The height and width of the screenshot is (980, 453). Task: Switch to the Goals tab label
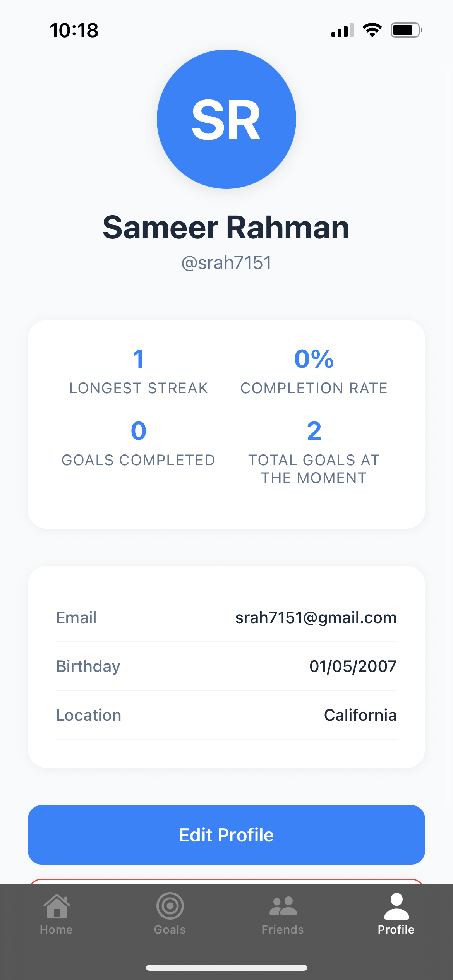[x=170, y=930]
